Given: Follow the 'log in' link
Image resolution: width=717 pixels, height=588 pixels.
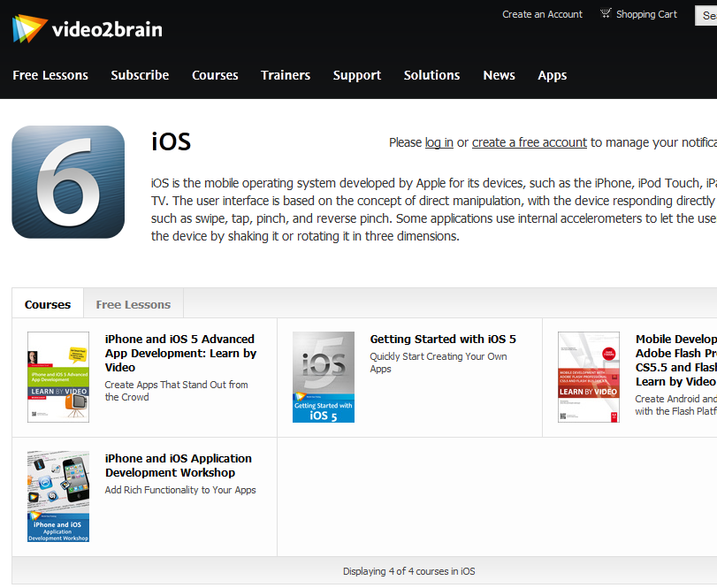Looking at the screenshot, I should coord(439,142).
